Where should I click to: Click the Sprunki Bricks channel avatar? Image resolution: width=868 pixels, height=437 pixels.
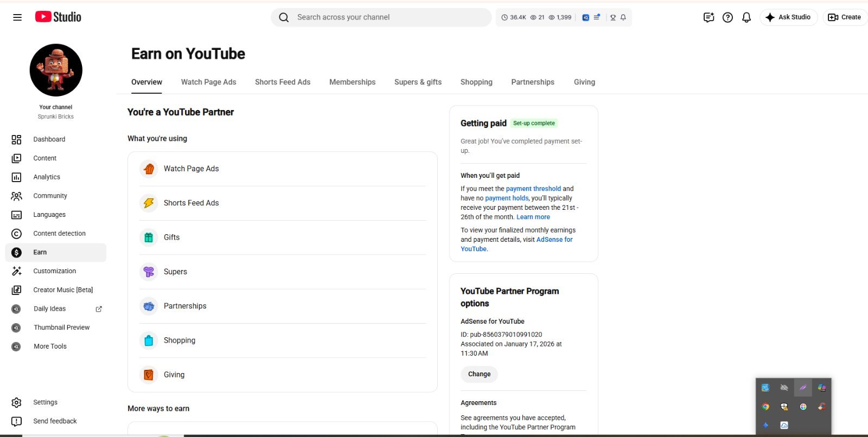56,70
